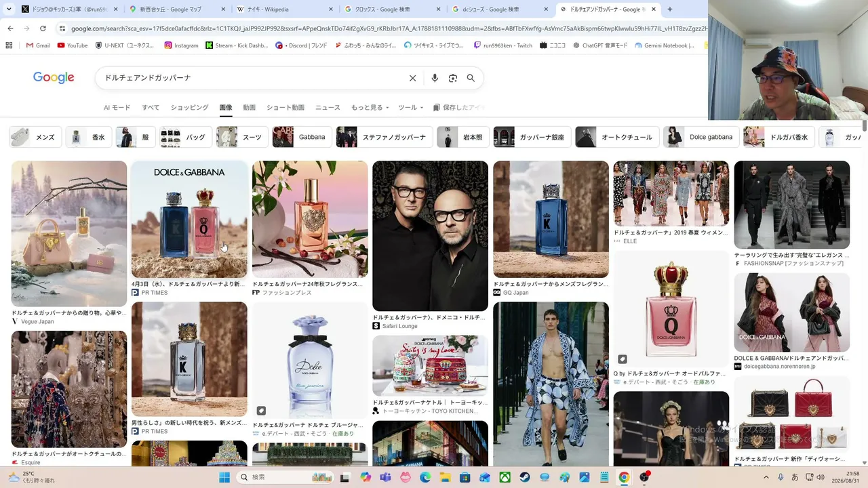Open the Dolce blue jasmine bottle image
Screen dimensions: 868x488
click(x=310, y=359)
